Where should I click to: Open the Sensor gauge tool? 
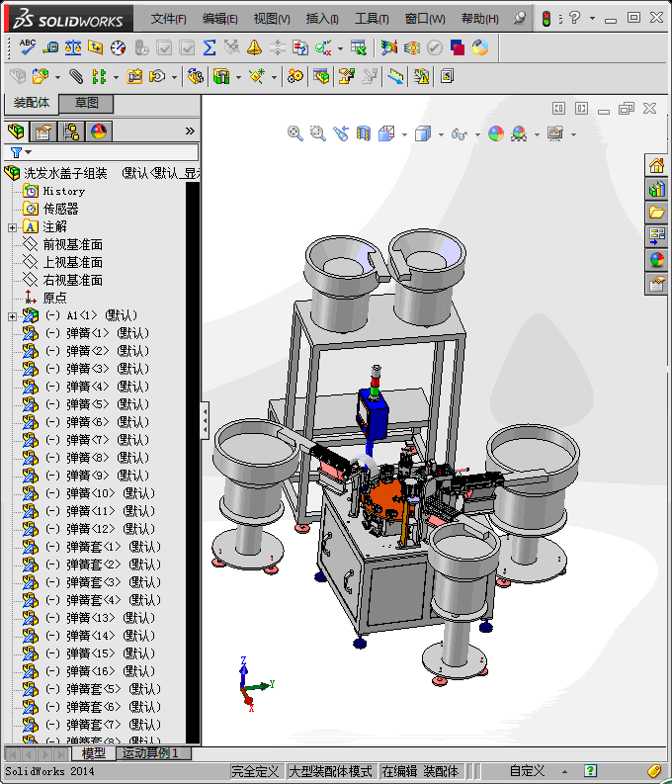coord(119,47)
